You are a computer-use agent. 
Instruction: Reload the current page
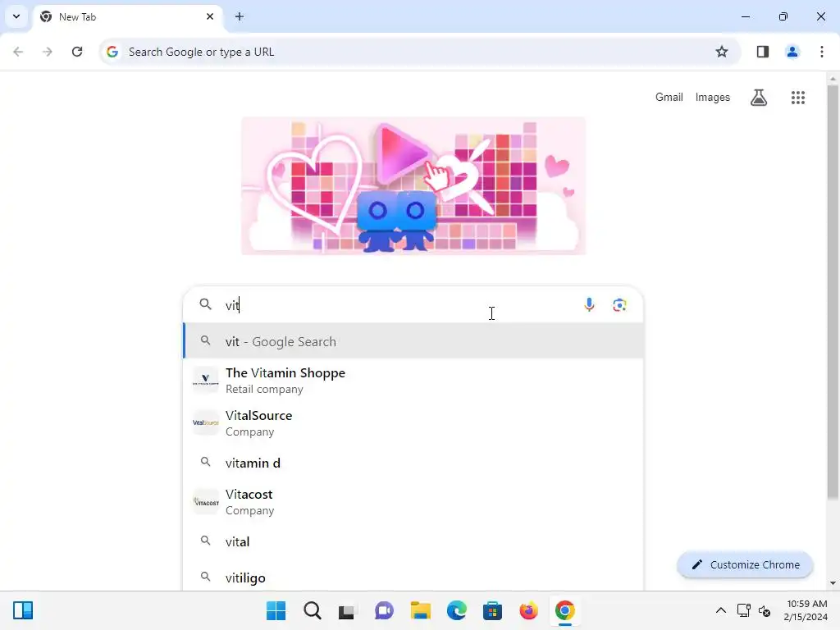77,52
